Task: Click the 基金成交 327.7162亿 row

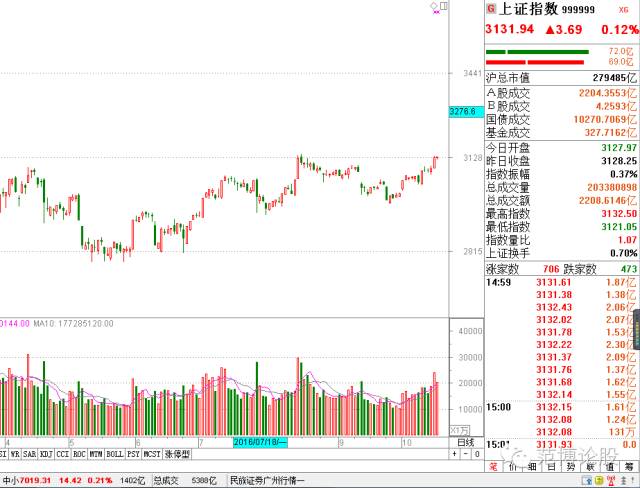Action: point(561,133)
